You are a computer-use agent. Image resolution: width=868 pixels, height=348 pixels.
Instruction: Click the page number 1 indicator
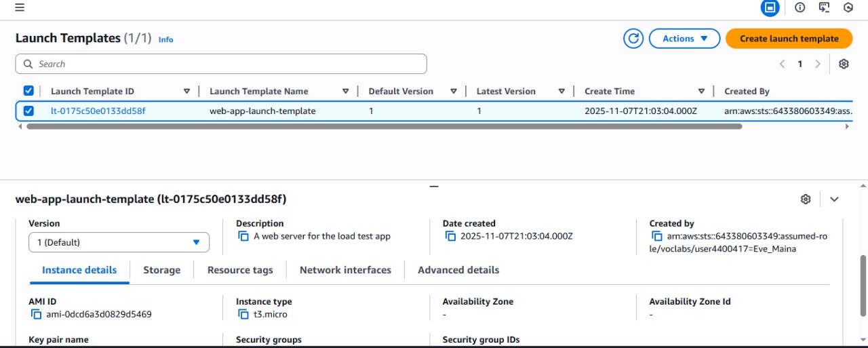[x=800, y=64]
